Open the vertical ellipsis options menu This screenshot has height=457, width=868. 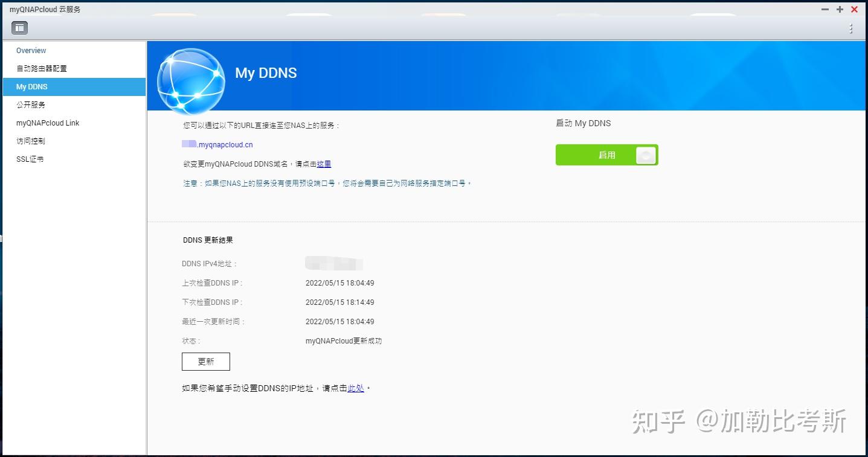pyautogui.click(x=850, y=28)
